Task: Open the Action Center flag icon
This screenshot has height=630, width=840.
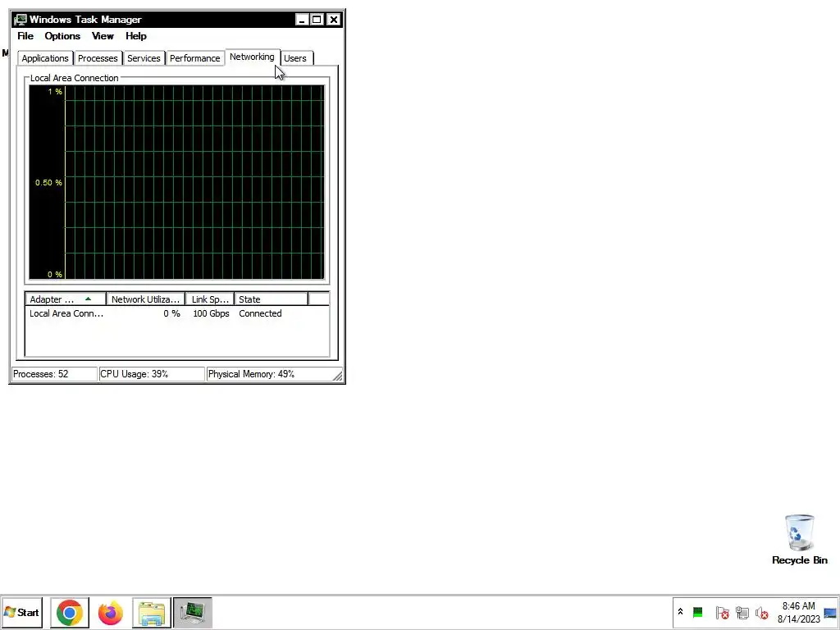Action: pos(722,612)
